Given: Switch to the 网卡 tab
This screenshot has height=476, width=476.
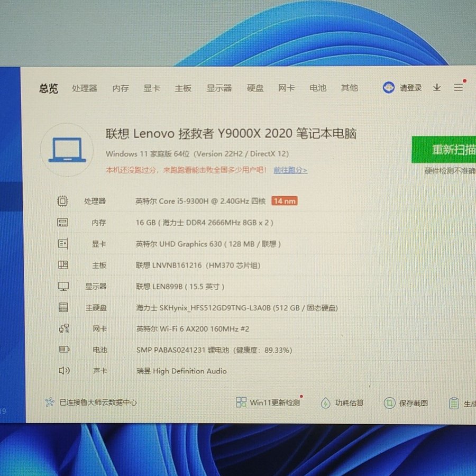Looking at the screenshot, I should pos(287,88).
